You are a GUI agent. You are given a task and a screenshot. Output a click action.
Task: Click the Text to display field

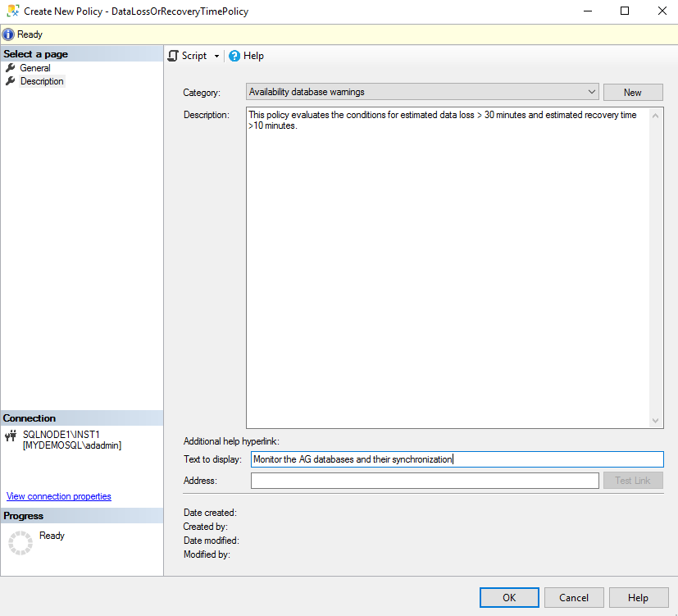pos(457,459)
